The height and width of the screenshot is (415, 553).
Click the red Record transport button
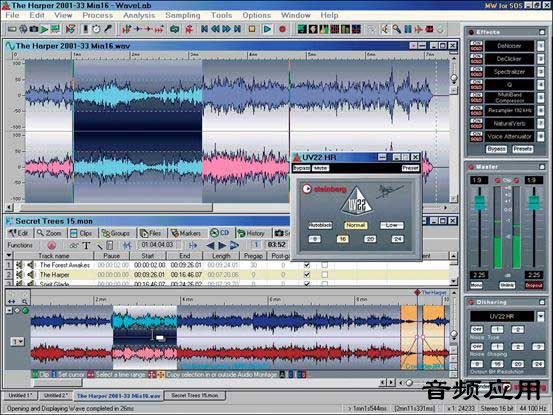click(282, 29)
